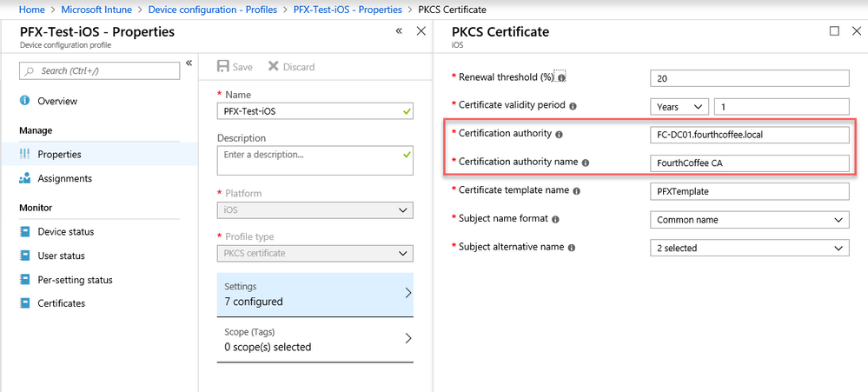Screen dimensions: 868x392
Task: Click info icon beside Certification authority name
Action: point(586,163)
